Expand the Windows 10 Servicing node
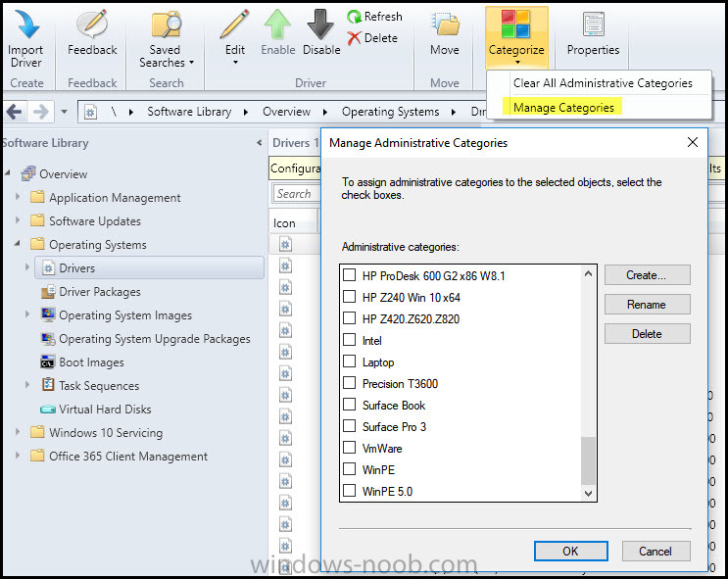 click(x=18, y=432)
